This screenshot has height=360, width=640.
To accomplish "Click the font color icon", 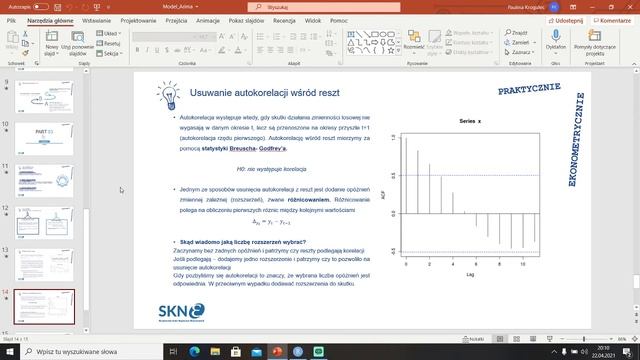I will click(x=238, y=50).
